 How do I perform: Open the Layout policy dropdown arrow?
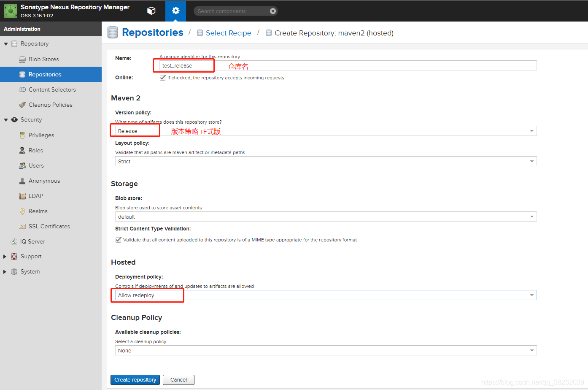click(x=532, y=161)
